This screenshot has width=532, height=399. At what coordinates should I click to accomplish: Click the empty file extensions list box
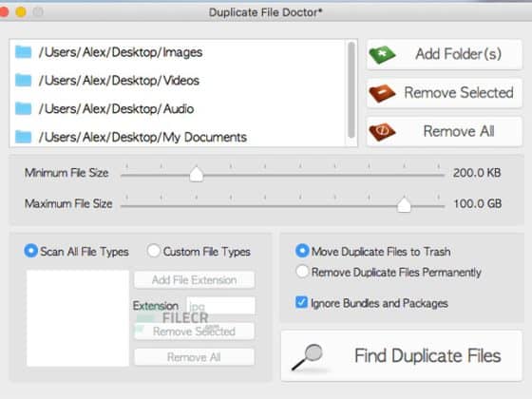[78, 318]
